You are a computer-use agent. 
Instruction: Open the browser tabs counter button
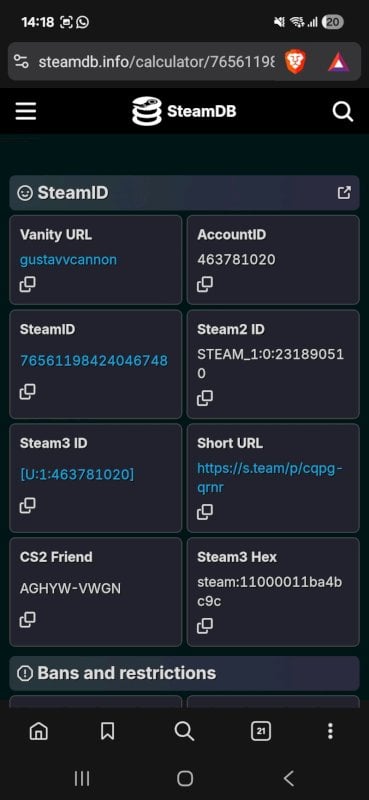click(261, 732)
